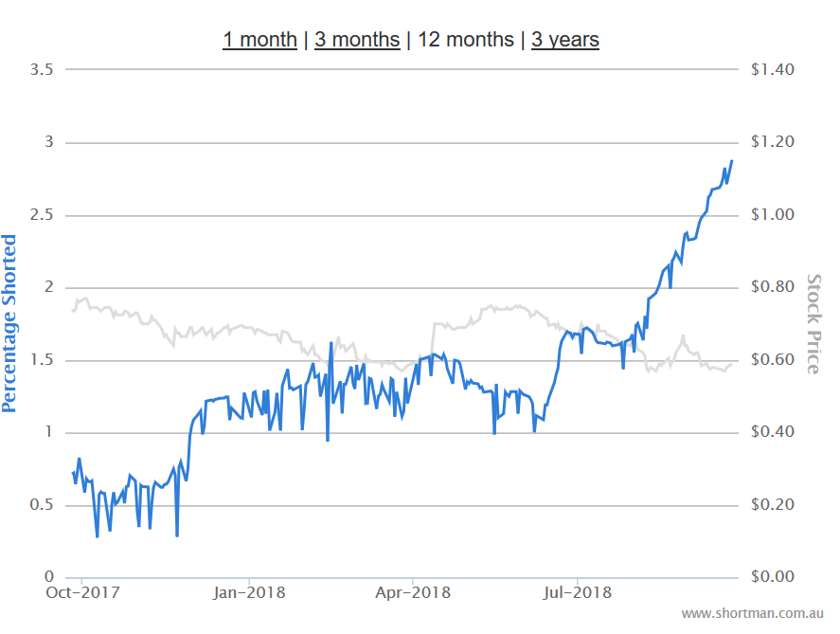Image resolution: width=840 pixels, height=634 pixels.
Task: Click the 2.5 percentage axis value
Action: coord(42,214)
